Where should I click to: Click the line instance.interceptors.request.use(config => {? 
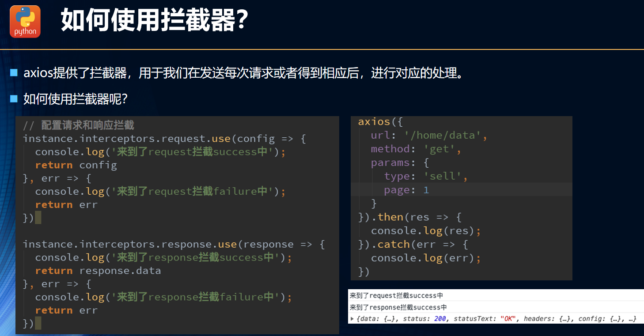click(x=164, y=139)
